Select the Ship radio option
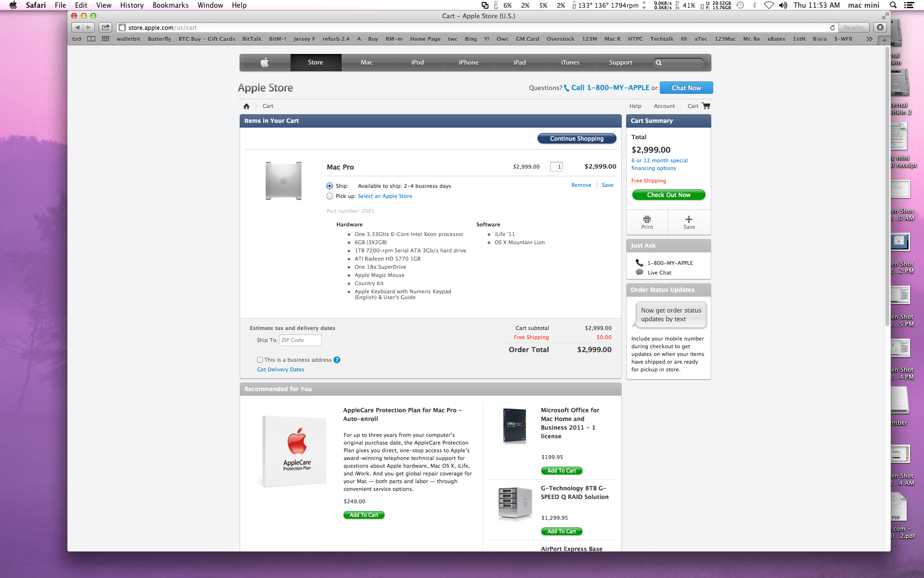The height and width of the screenshot is (578, 924). point(330,186)
